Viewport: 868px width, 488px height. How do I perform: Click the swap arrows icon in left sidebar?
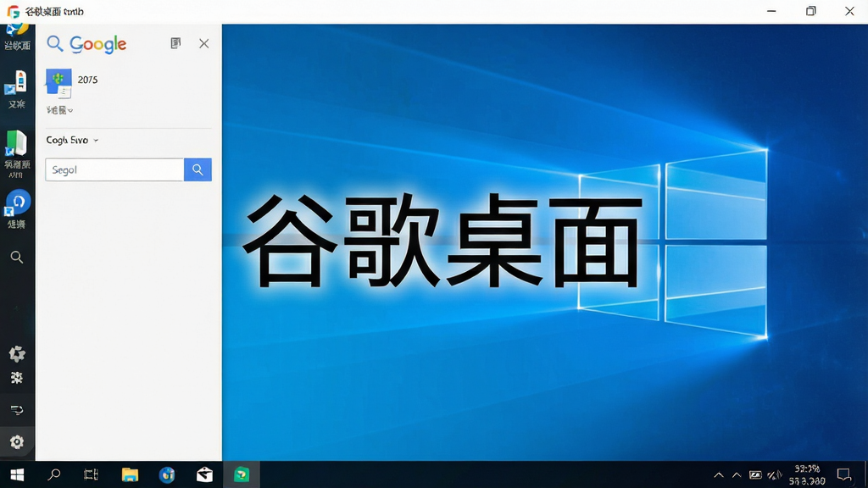17,410
